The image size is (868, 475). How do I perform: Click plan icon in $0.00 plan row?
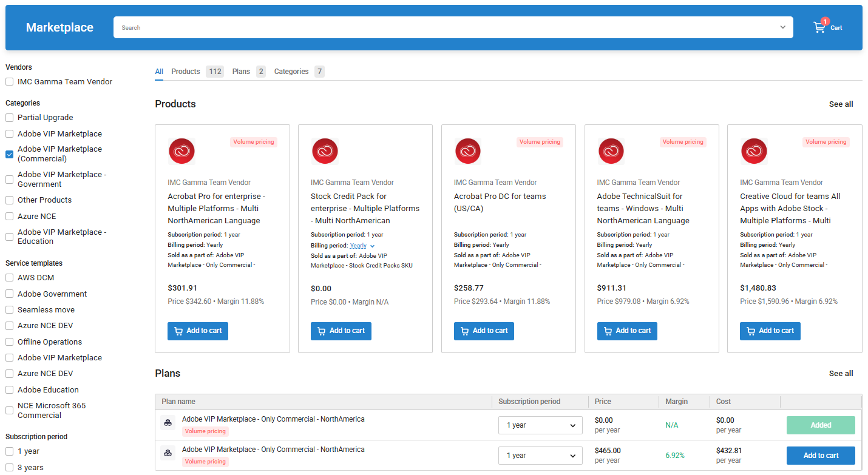(168, 423)
